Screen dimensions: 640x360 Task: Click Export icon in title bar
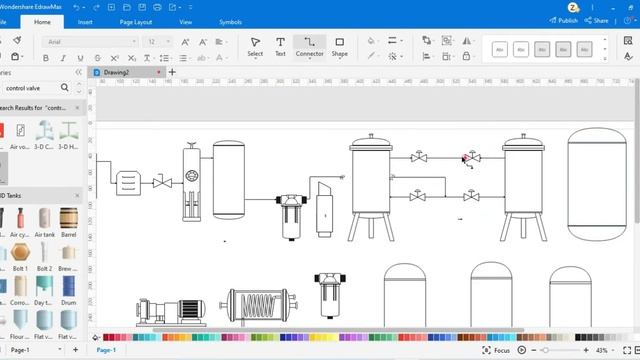[173, 7]
